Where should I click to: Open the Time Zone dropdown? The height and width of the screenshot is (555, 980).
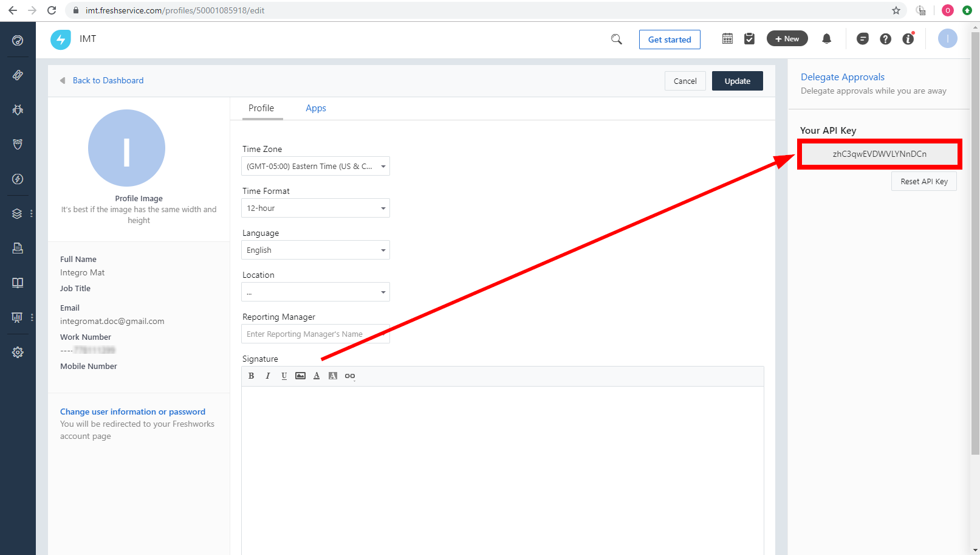[315, 166]
